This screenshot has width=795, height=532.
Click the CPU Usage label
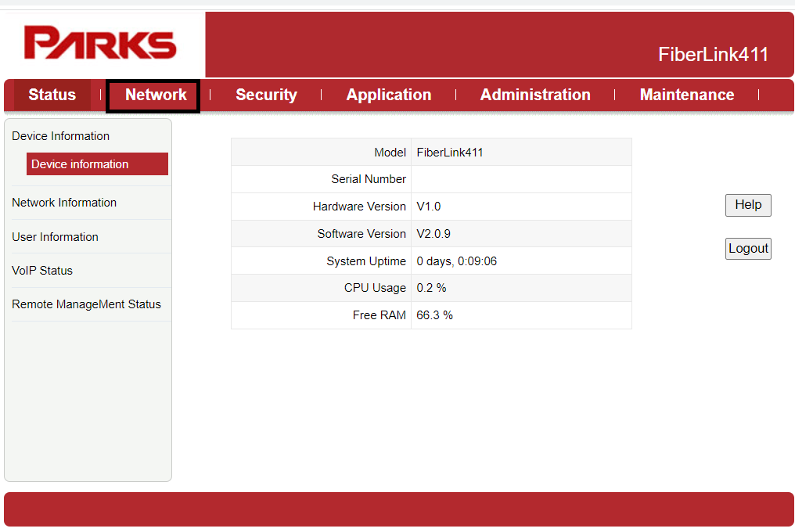375,288
